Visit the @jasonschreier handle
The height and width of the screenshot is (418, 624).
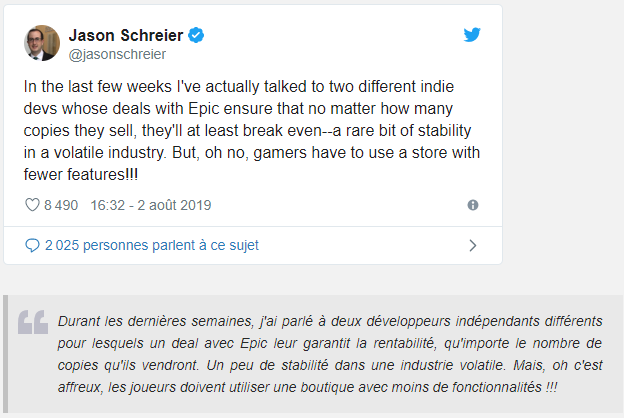[118, 54]
